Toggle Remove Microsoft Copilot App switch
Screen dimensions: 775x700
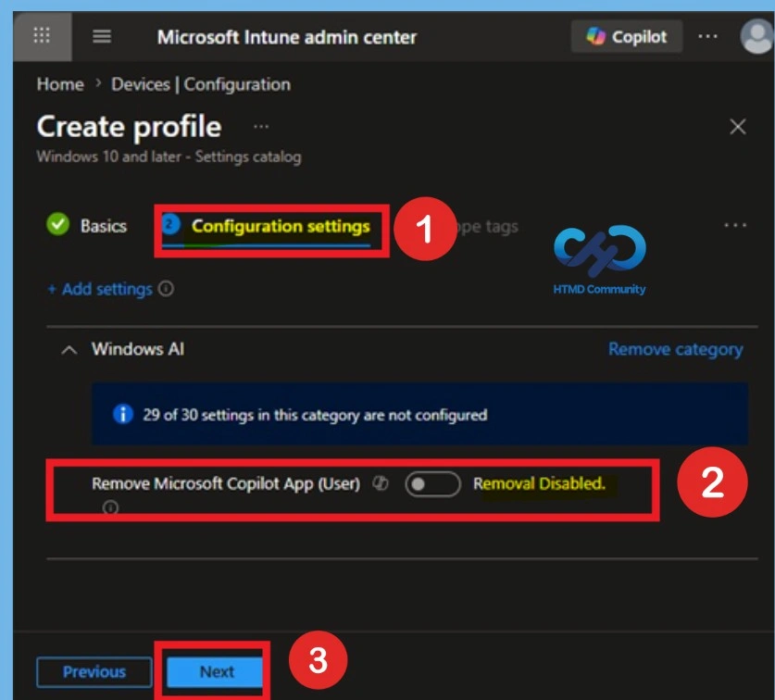(433, 484)
